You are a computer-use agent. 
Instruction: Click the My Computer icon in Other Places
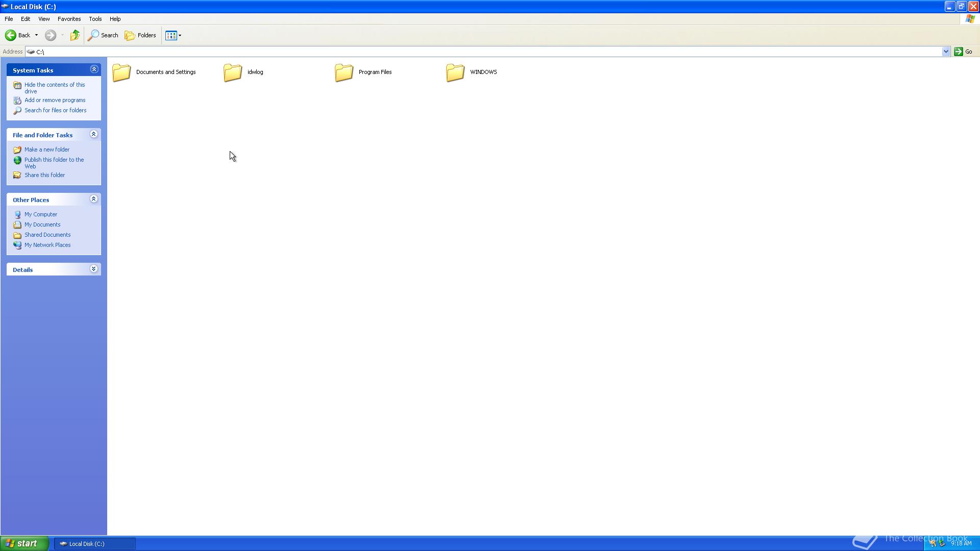[x=17, y=214]
